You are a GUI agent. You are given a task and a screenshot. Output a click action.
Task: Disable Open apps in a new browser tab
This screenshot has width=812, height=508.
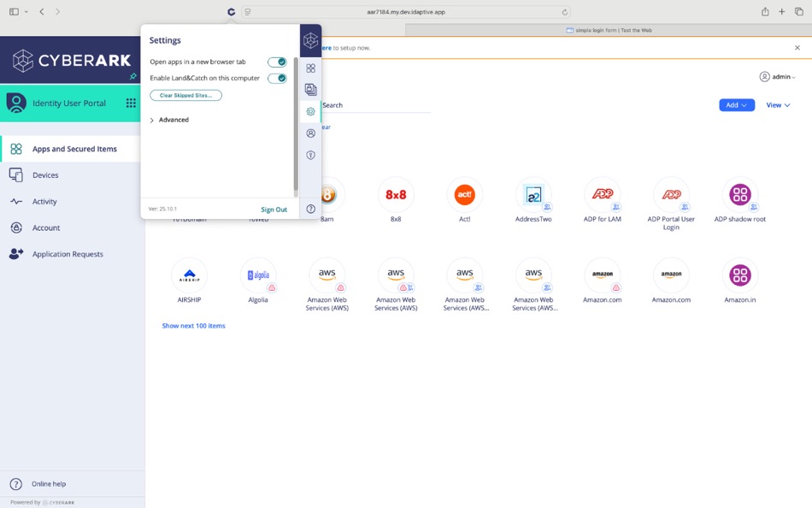[278, 62]
